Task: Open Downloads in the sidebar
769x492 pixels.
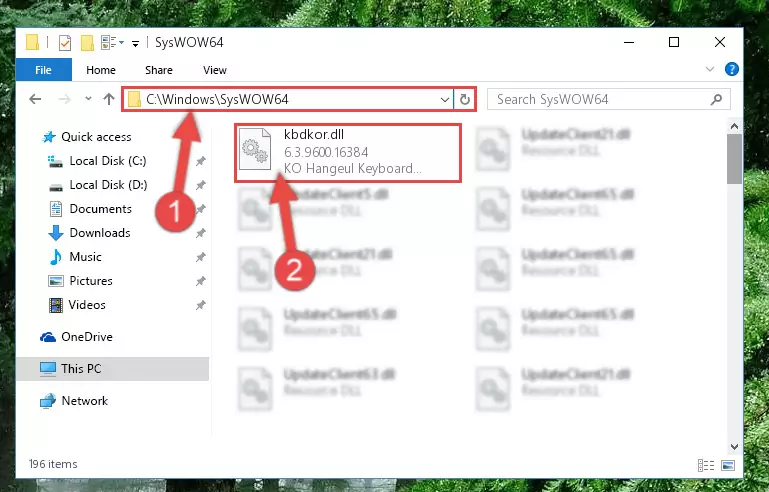Action: (100, 233)
